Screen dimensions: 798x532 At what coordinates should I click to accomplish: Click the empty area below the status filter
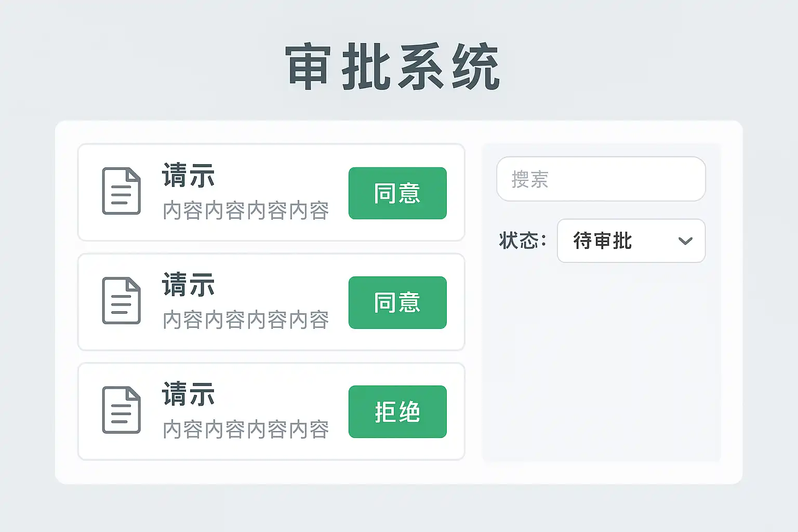click(602, 364)
